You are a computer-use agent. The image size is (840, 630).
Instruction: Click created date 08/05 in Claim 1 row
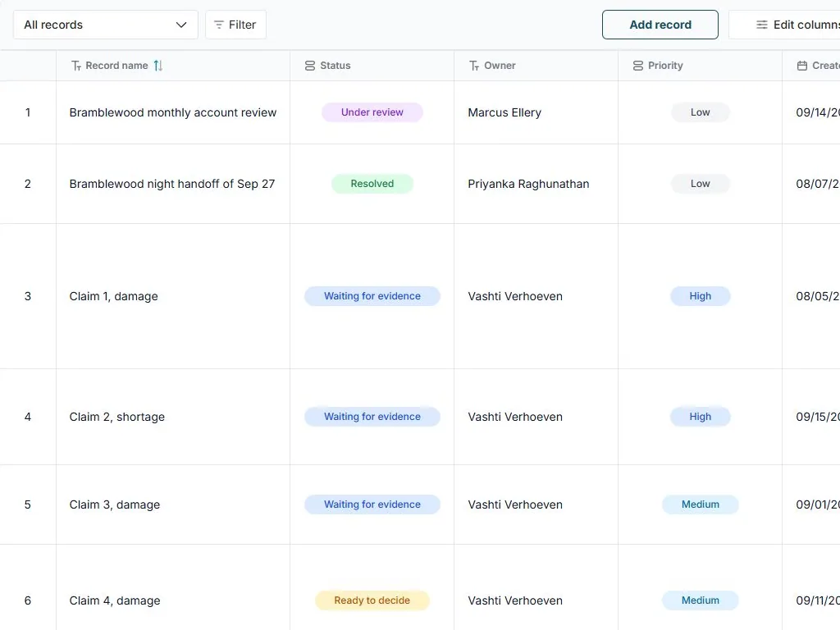(x=818, y=296)
